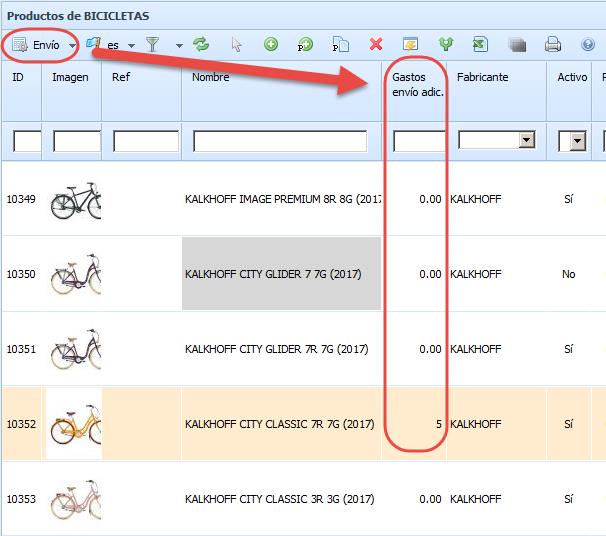Sort by Gastos envío adic. column header
This screenshot has width=606, height=536.
pyautogui.click(x=417, y=85)
